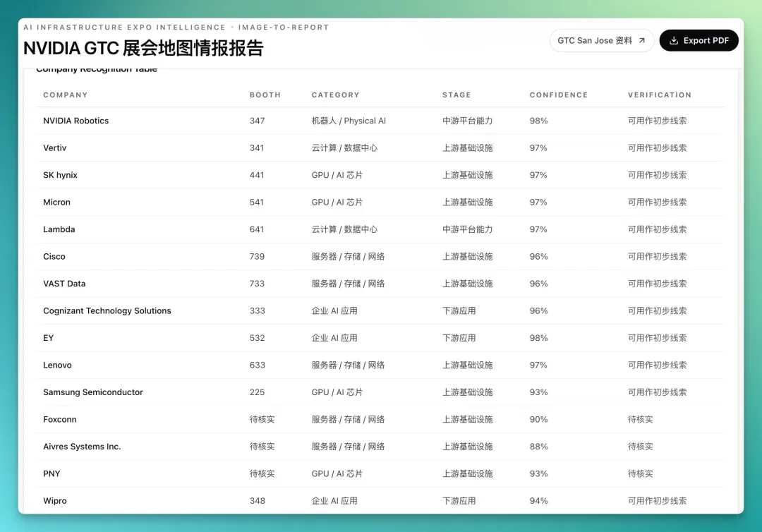This screenshot has height=532, width=762.
Task: Click Vertiv's 云计算 / 数据中心 category
Action: pyautogui.click(x=344, y=147)
